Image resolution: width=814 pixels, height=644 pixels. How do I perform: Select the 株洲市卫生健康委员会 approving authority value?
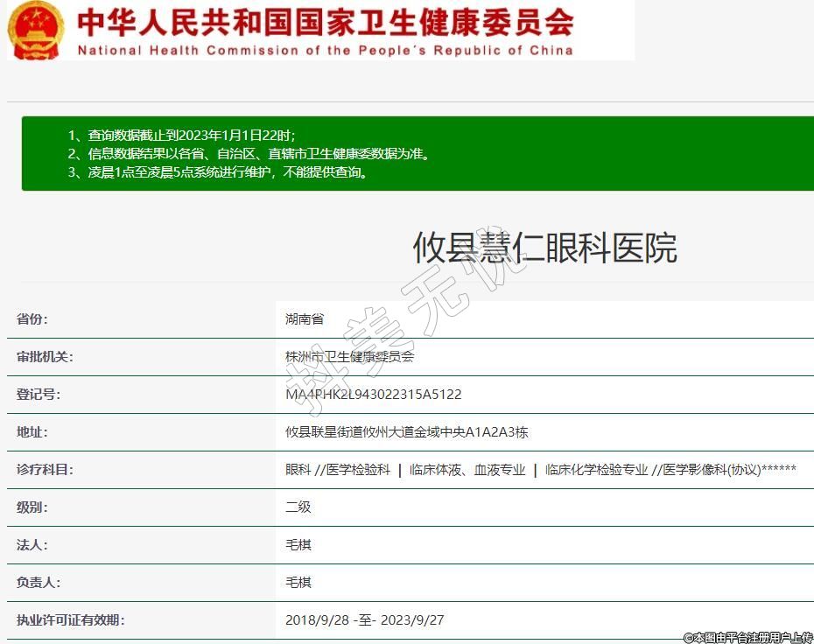point(349,357)
